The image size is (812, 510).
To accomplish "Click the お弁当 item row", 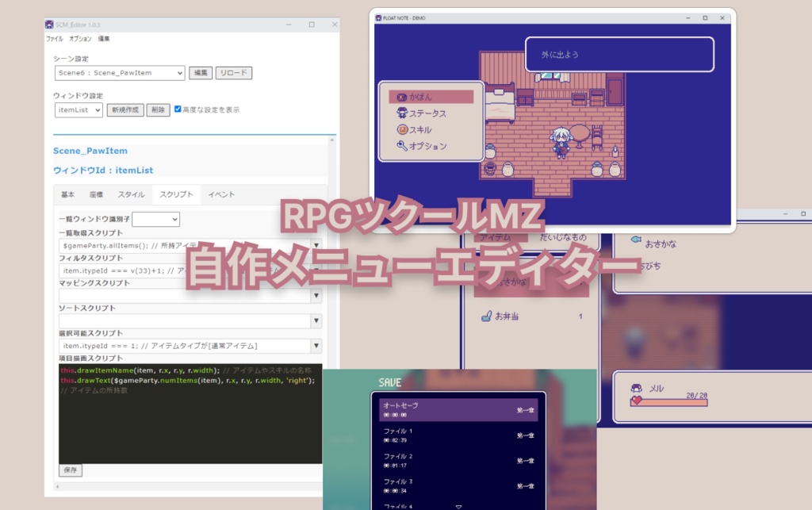I will (531, 316).
